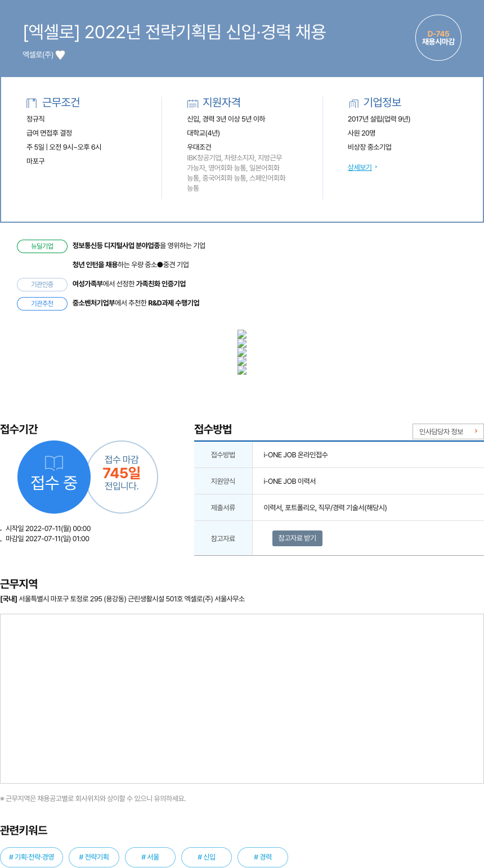Click the company name 엑셀로(주) in header
This screenshot has height=868, width=484.
38,55
